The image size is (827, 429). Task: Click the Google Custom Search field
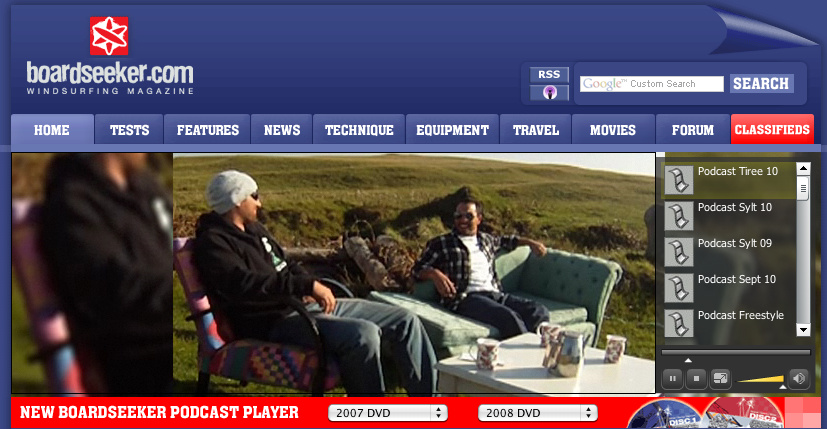652,84
